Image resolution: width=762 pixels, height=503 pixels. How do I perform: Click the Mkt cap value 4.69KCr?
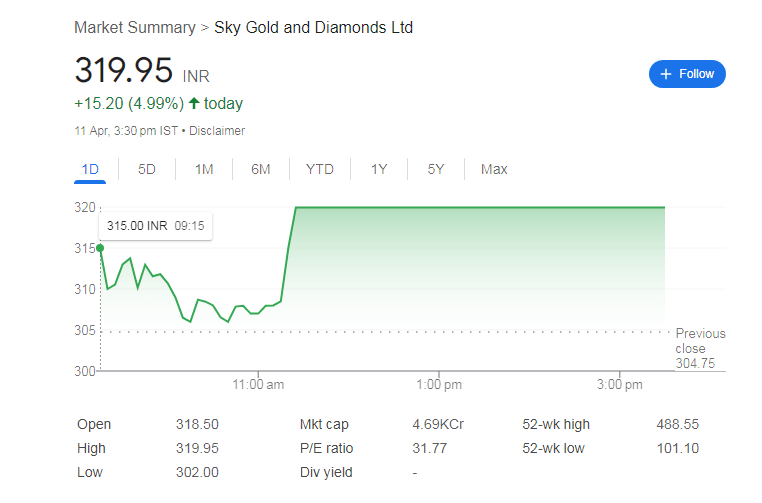tap(438, 425)
